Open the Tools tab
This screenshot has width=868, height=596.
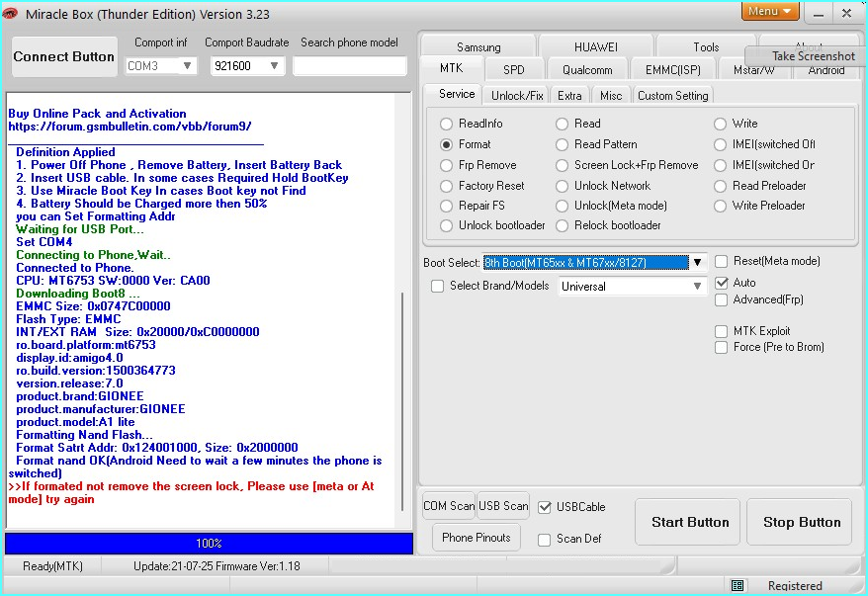[706, 47]
